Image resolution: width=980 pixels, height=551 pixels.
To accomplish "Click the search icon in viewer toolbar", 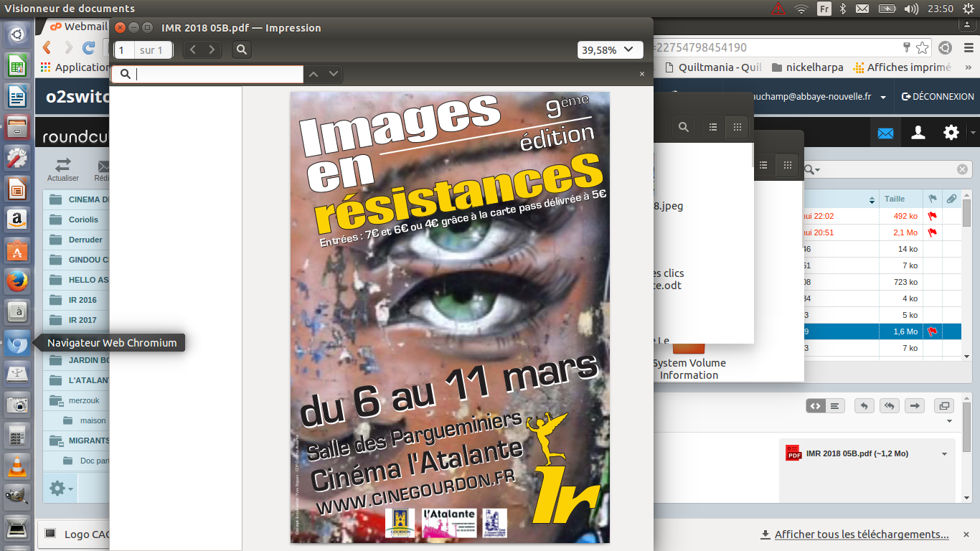I will tap(242, 50).
